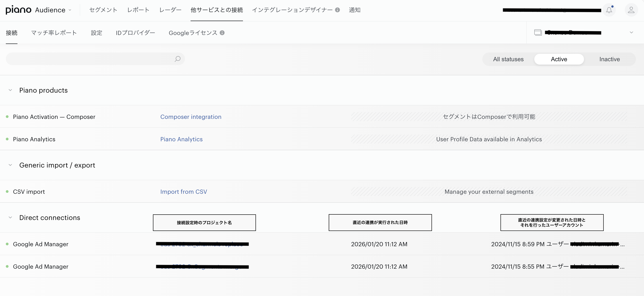Open the notifications bell icon

click(609, 10)
